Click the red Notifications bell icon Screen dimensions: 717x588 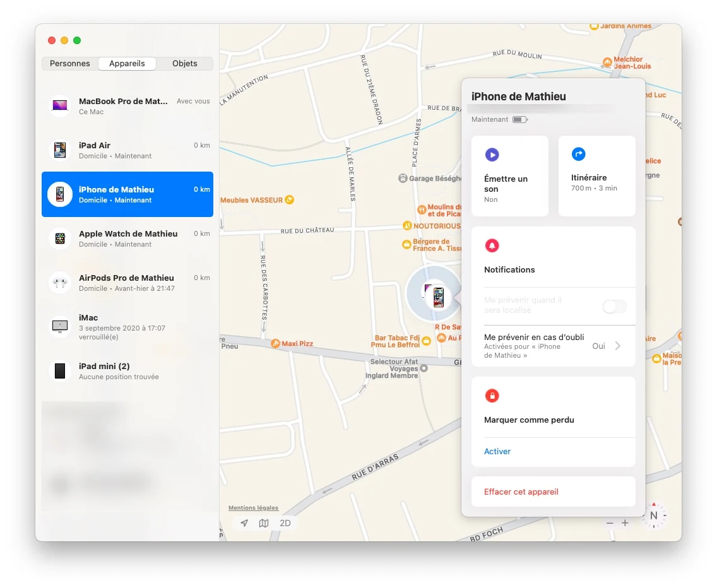tap(492, 245)
